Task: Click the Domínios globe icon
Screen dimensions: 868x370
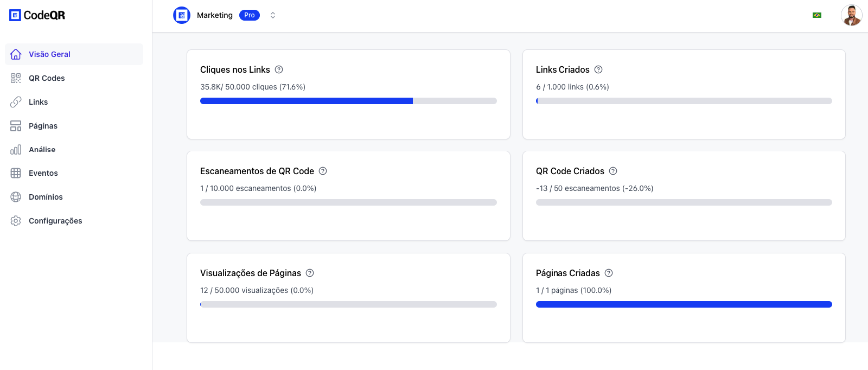Action: (16, 197)
